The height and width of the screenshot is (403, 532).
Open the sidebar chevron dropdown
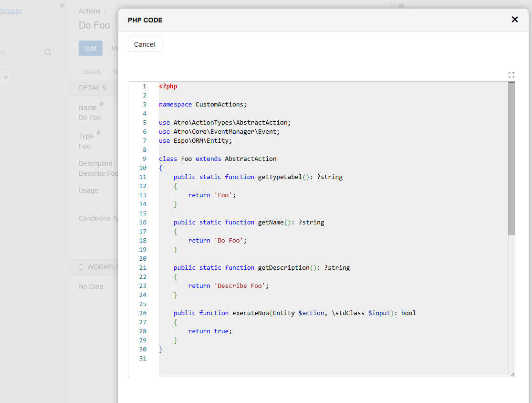pyautogui.click(x=6, y=77)
